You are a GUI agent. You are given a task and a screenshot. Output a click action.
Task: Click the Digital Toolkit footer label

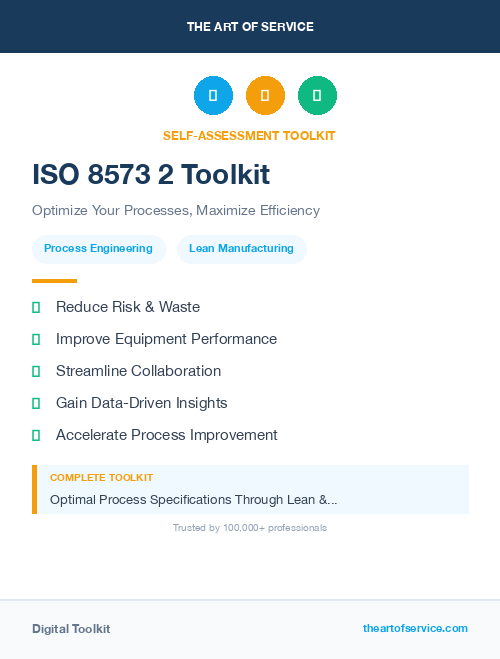[71, 629]
